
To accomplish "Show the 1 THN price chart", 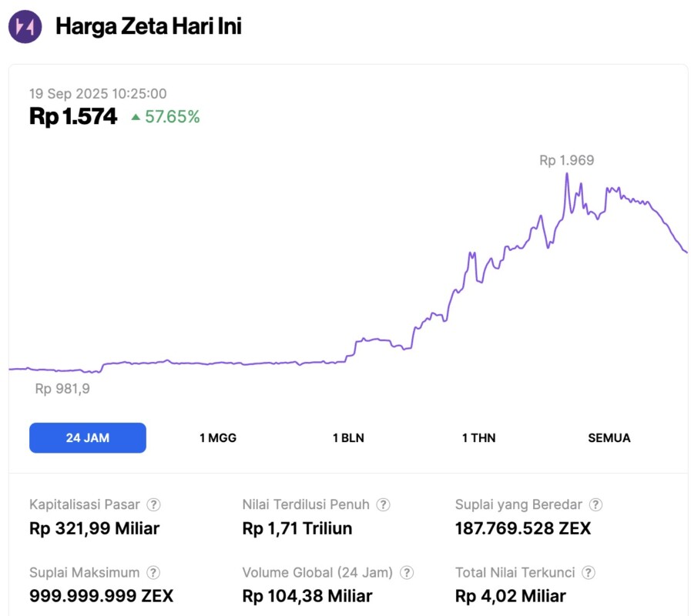I will tap(478, 438).
